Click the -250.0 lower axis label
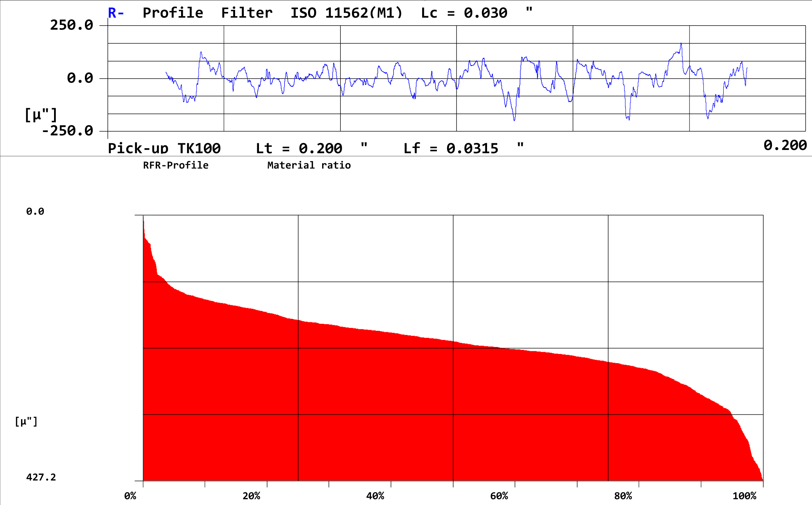 67,131
